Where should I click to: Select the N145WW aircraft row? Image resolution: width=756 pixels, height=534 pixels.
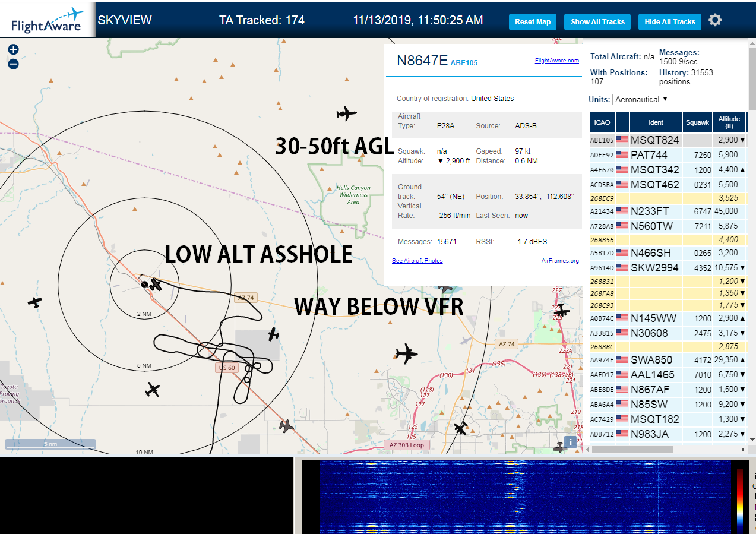click(668, 318)
